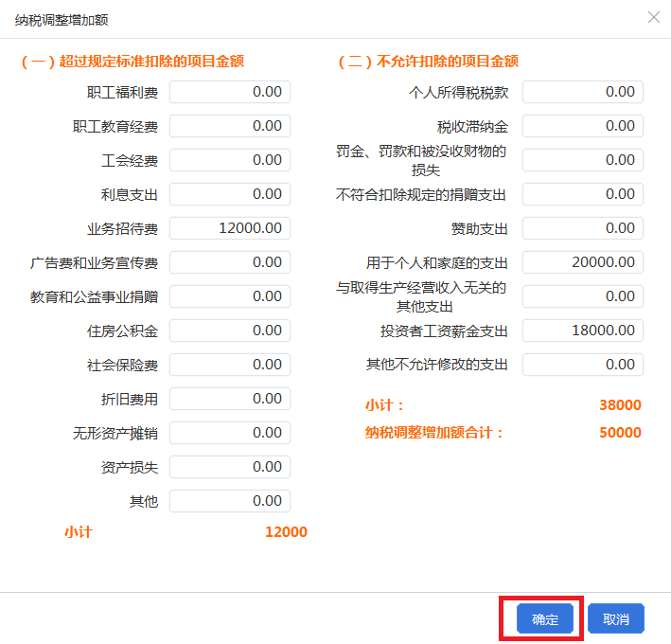This screenshot has width=671, height=644.
Task: Focus the 工会经费 input box
Action: pos(230,160)
